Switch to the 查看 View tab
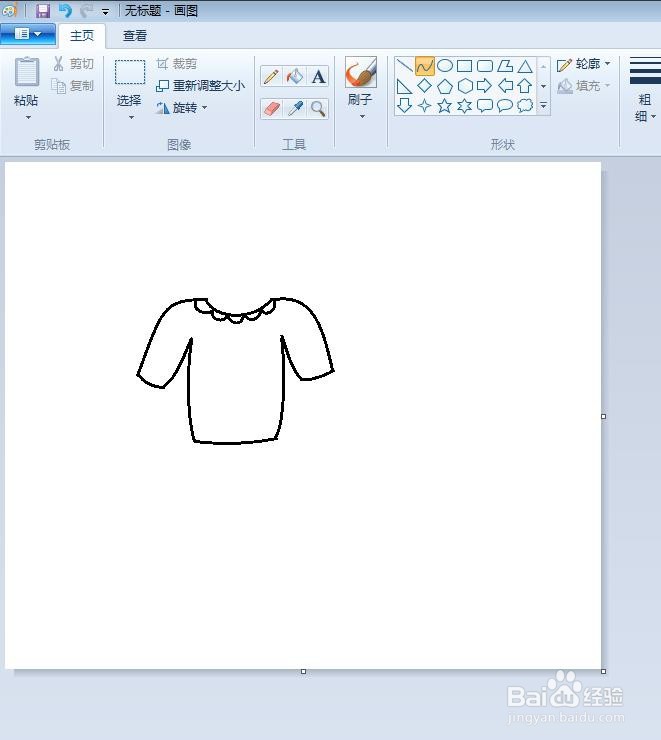Viewport: 661px width, 740px height. click(x=135, y=36)
